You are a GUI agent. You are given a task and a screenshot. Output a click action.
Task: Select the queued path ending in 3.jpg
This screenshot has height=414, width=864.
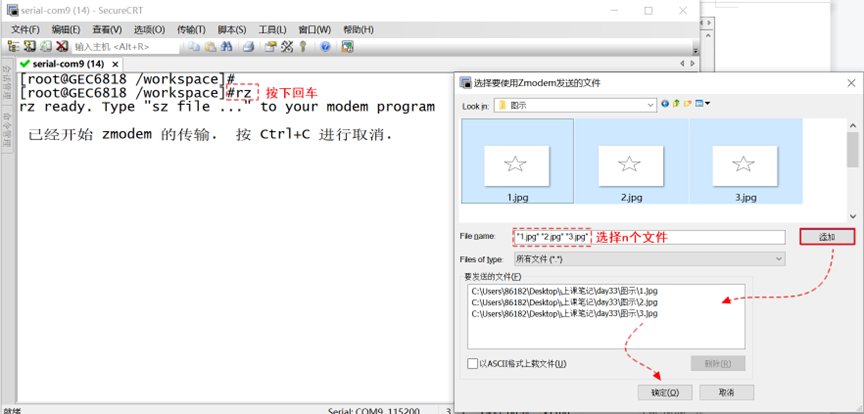tap(565, 314)
